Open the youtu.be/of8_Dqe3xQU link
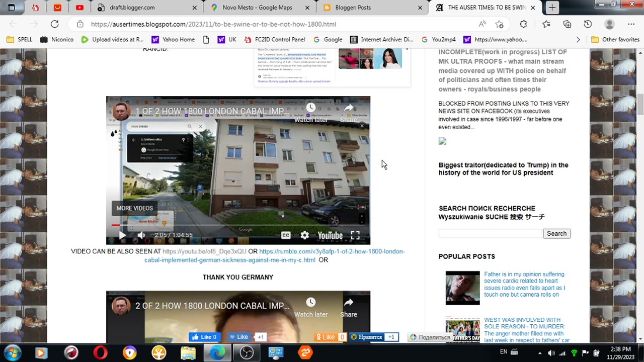The image size is (644, 362). (204, 251)
